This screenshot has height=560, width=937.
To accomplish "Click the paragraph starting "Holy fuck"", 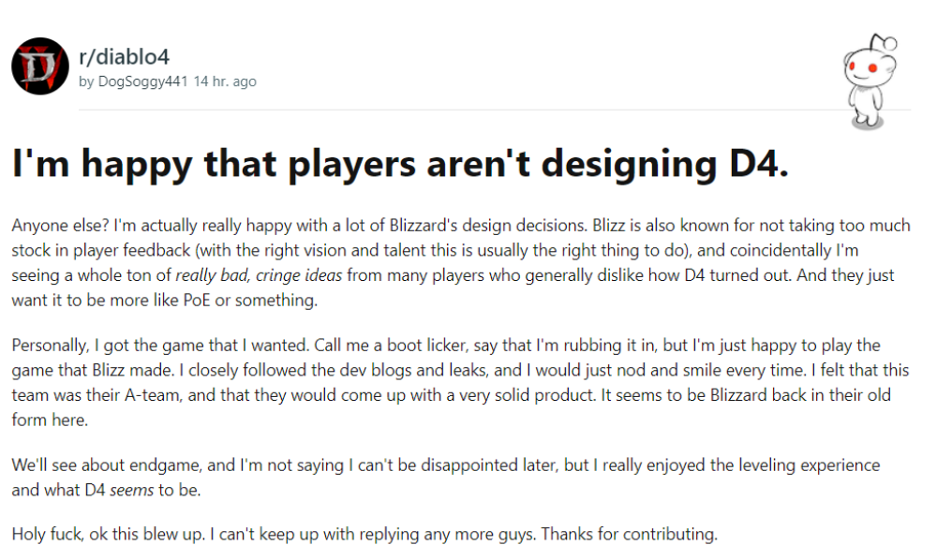I will click(x=364, y=536).
